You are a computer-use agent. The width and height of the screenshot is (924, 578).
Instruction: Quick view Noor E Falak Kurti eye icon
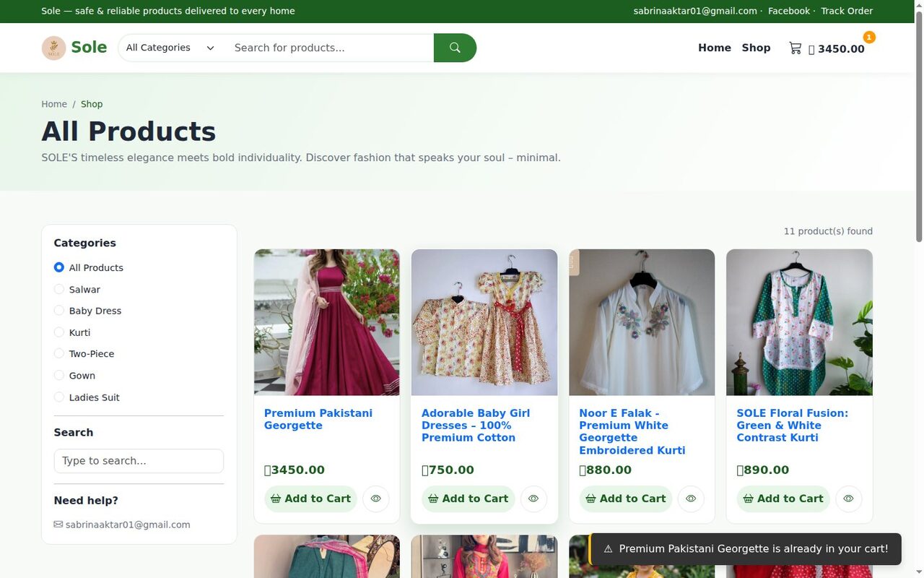[x=691, y=499]
